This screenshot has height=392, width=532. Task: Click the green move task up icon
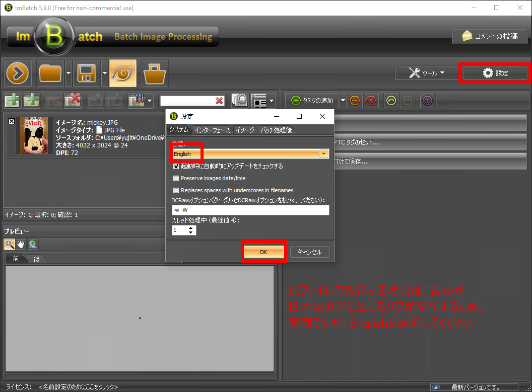coord(391,101)
